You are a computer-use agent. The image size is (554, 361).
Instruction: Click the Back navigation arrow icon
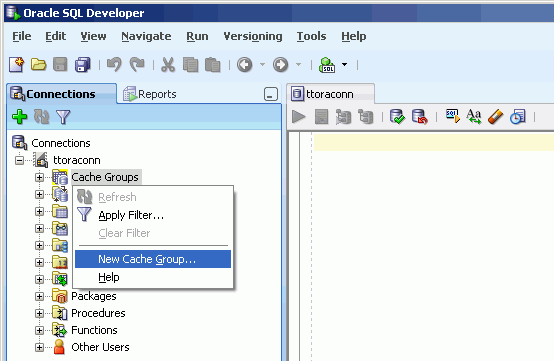tap(244, 65)
